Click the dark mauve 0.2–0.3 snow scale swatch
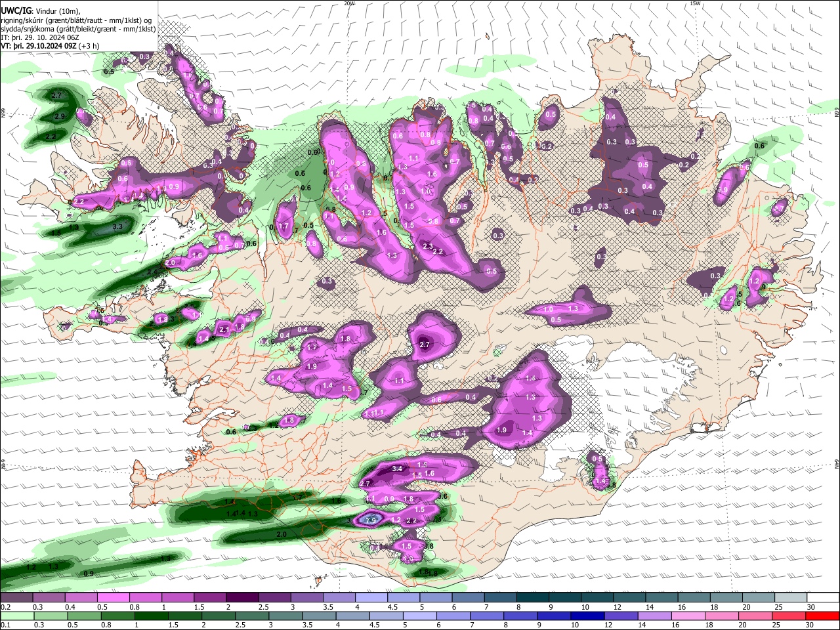This screenshot has width=840, height=630. [16, 597]
